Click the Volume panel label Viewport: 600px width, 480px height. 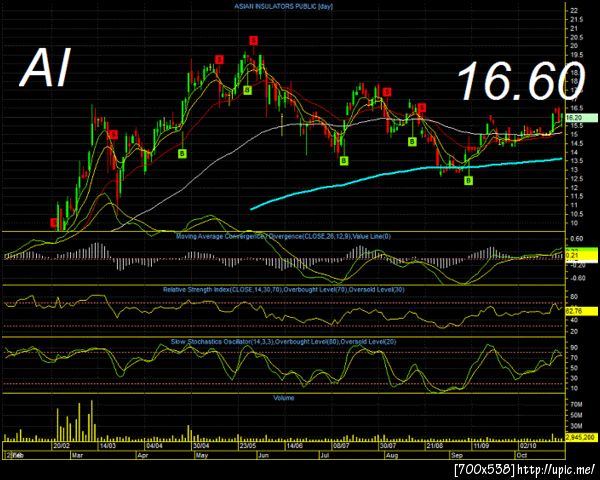click(x=284, y=398)
